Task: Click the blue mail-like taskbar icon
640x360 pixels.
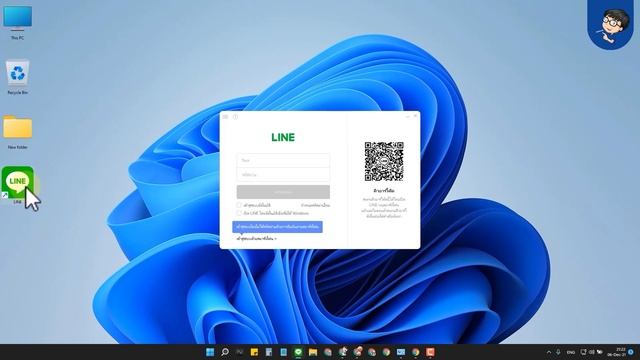Action: point(401,352)
